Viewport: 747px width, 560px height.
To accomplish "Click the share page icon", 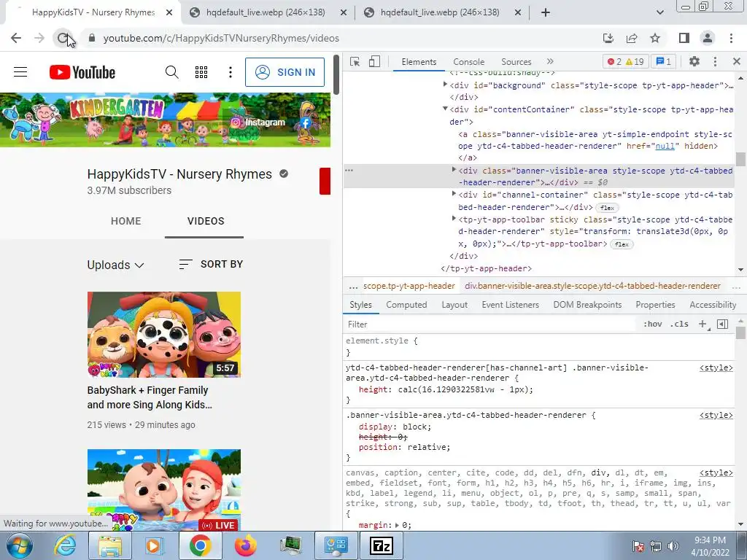I will [x=632, y=38].
